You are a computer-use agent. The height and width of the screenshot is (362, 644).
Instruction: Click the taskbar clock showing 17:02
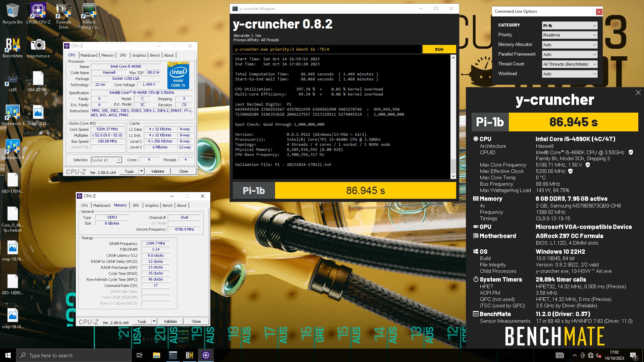614,355
